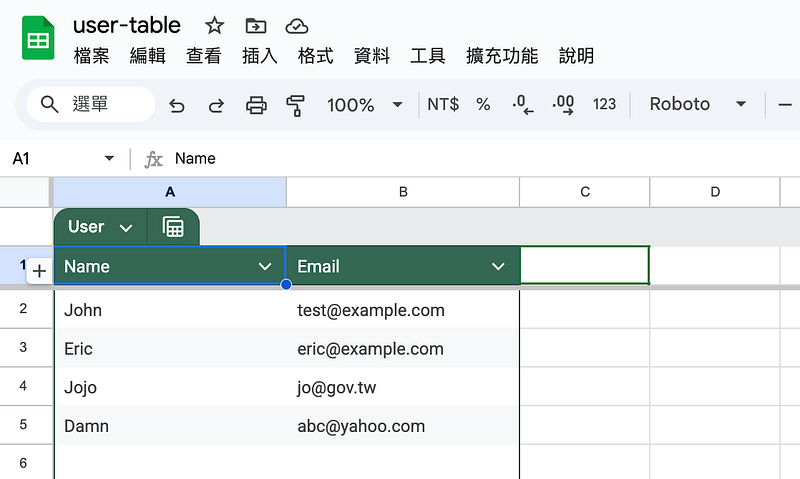
Task: Open the 工具 menu
Action: (428, 56)
